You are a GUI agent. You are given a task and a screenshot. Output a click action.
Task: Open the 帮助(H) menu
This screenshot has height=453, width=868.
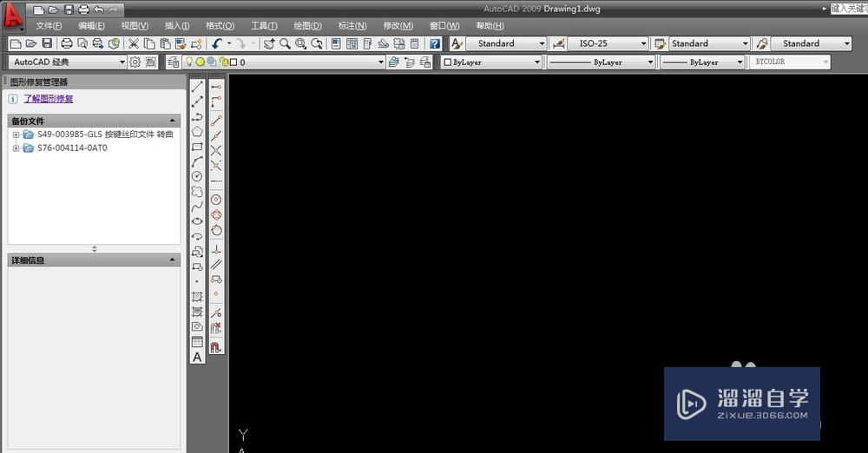tap(490, 25)
